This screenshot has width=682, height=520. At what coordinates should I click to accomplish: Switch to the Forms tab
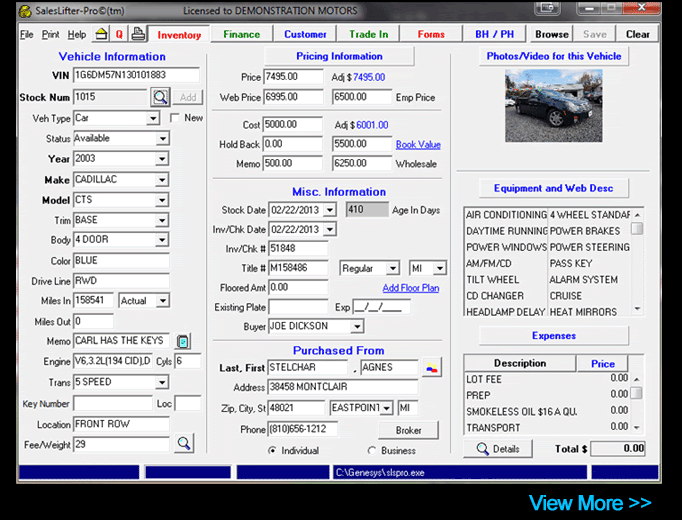(x=431, y=34)
